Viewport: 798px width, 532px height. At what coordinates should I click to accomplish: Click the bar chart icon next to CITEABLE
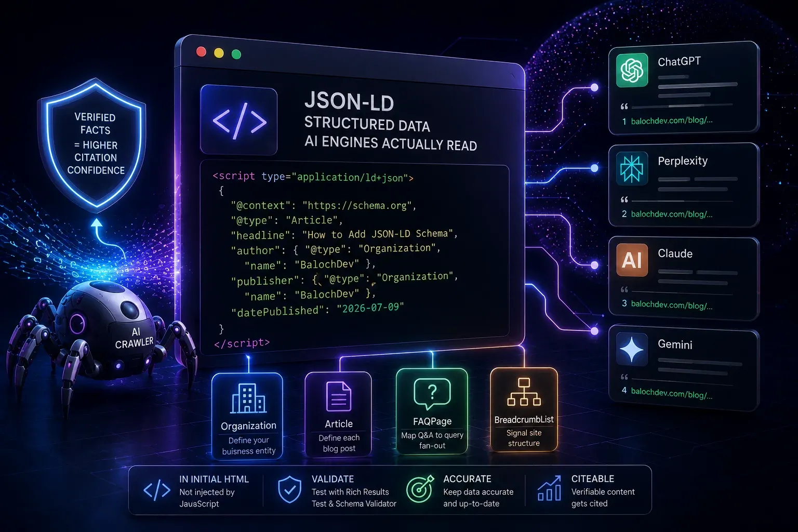click(x=549, y=488)
